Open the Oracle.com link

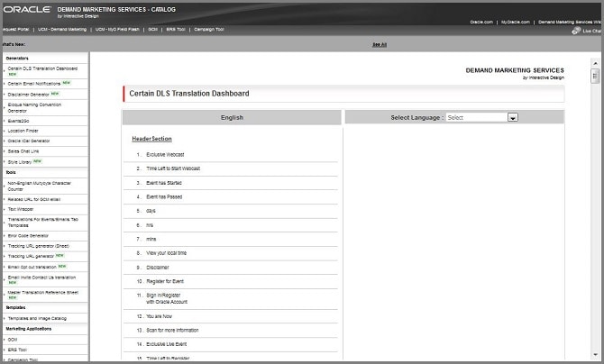(x=481, y=22)
